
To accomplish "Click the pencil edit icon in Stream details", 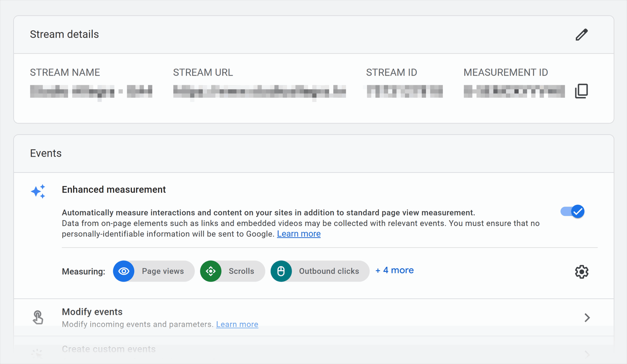I will [581, 35].
